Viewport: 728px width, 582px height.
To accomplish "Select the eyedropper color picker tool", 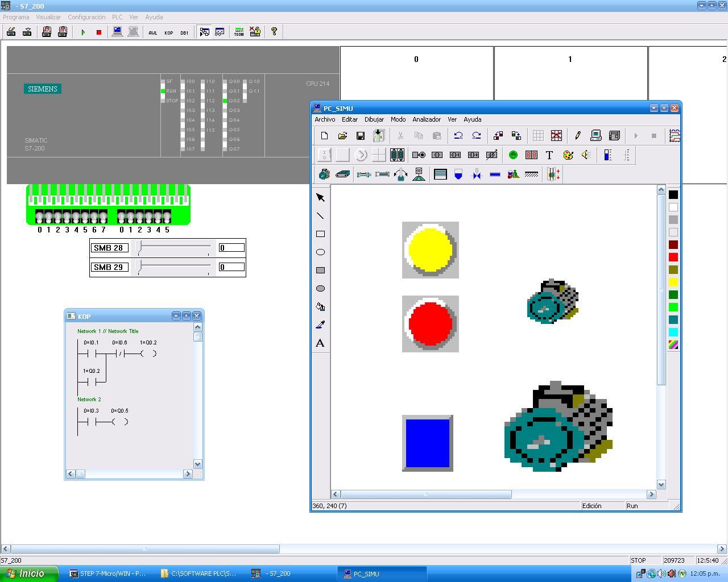I will (320, 325).
